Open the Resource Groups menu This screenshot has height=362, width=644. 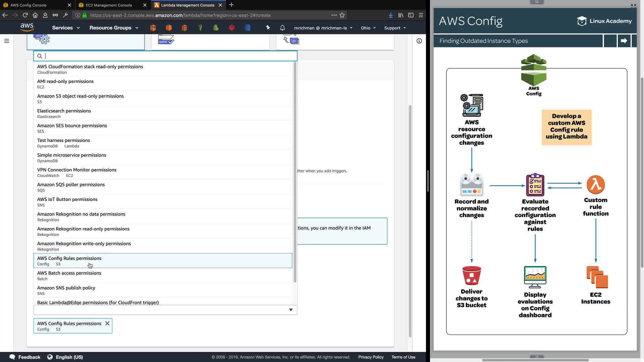click(x=114, y=28)
